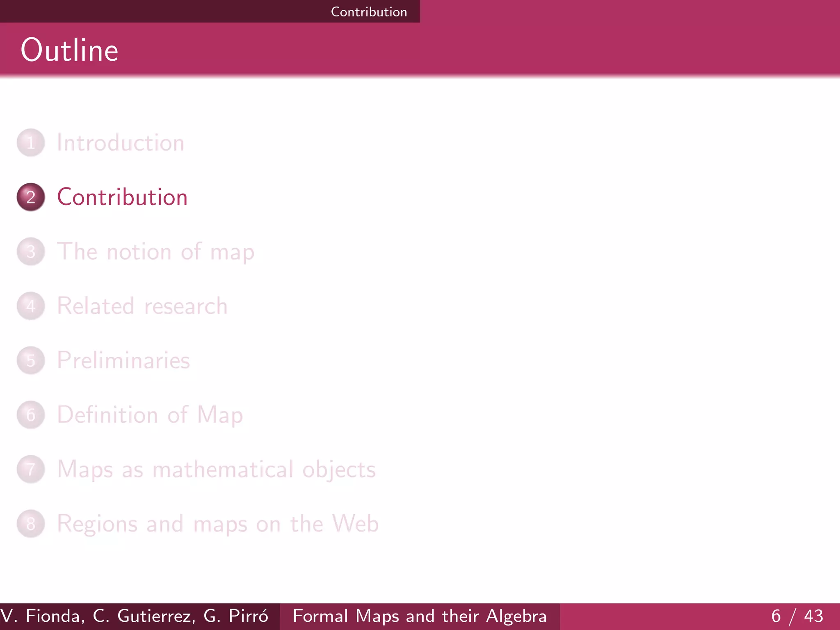The height and width of the screenshot is (630, 840).
Task: Open the Preliminaries outline entry
Action: [123, 360]
